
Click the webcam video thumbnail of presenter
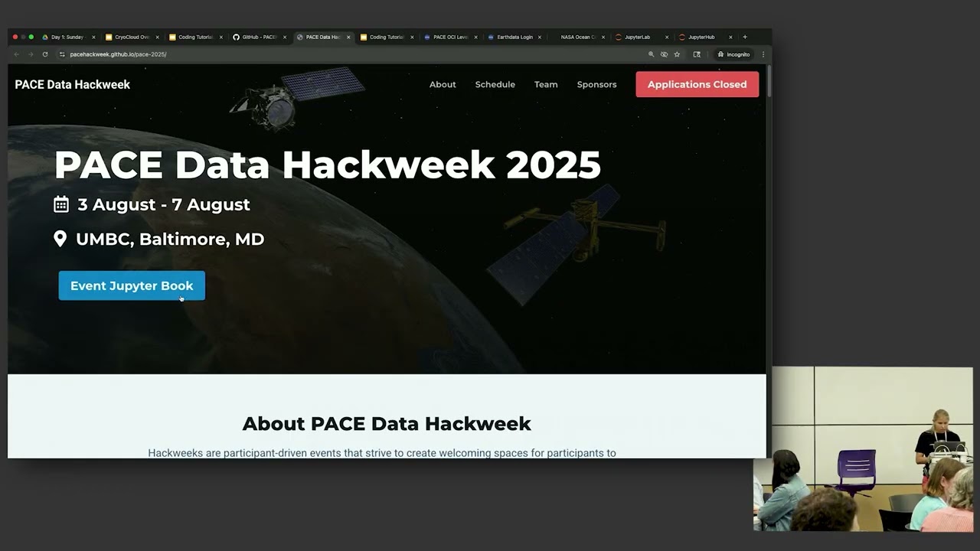coord(863,449)
